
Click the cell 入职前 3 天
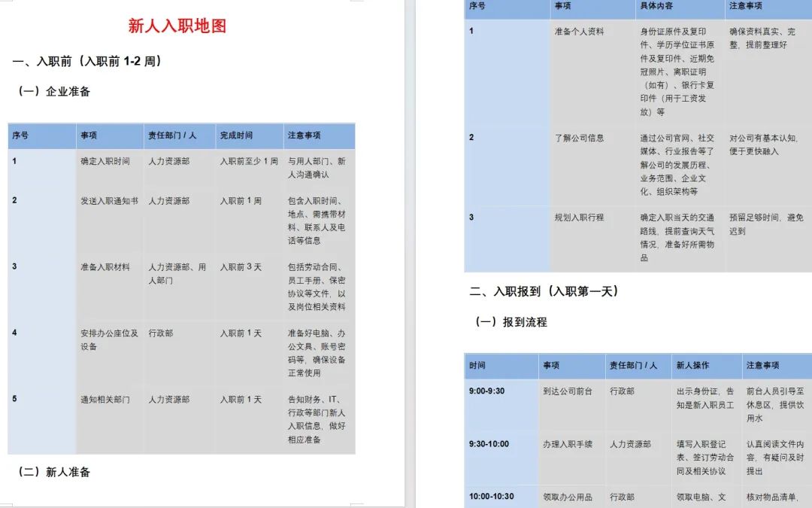pos(241,267)
